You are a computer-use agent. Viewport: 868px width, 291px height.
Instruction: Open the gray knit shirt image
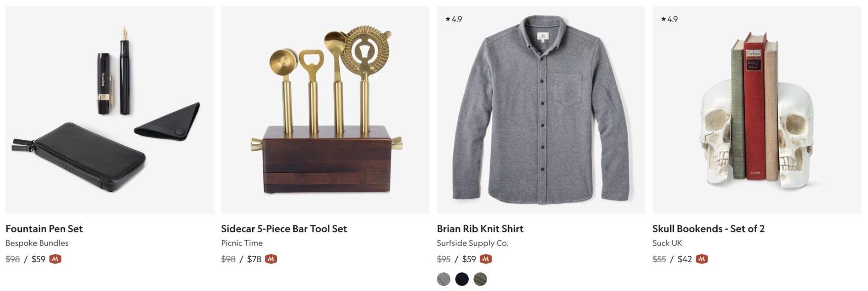click(x=541, y=110)
